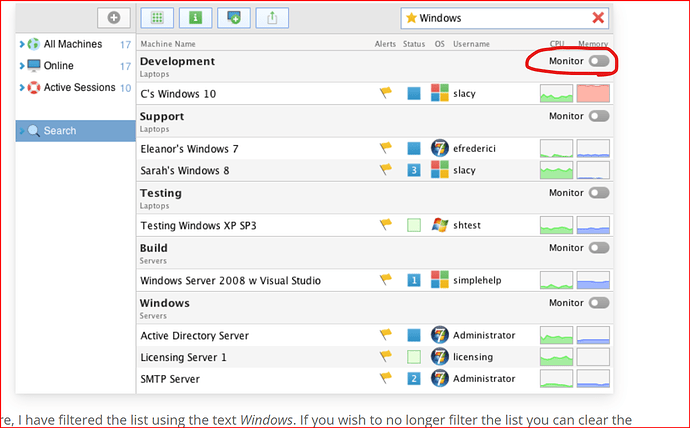Click status badge 3 for Sarah's Windows 8
The width and height of the screenshot is (690, 428).
coord(414,170)
